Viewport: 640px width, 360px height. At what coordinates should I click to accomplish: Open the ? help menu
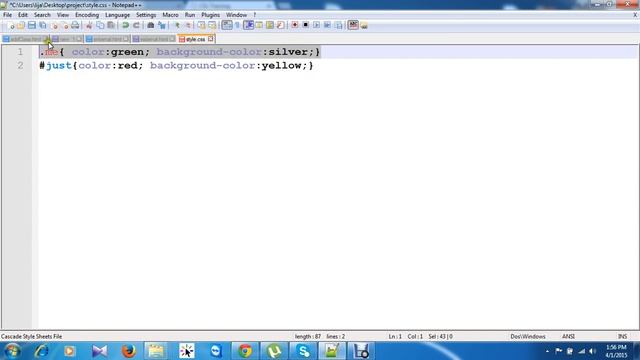pyautogui.click(x=255, y=15)
